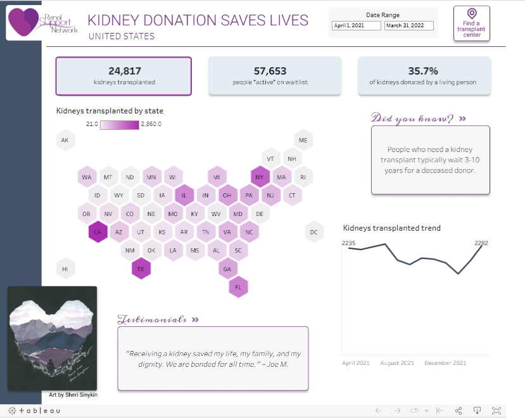
Task: Select the living donor percentage card
Action: tap(424, 76)
